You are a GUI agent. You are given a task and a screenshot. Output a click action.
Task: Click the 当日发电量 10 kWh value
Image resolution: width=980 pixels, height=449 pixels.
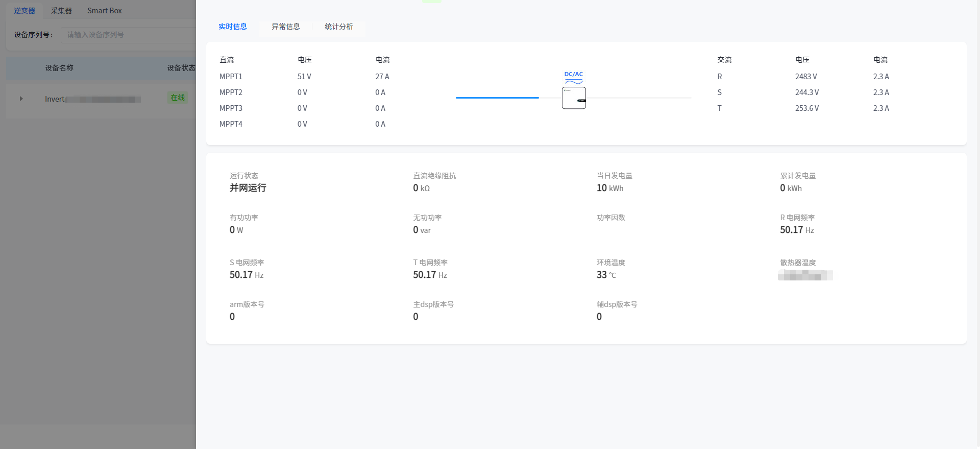click(610, 188)
